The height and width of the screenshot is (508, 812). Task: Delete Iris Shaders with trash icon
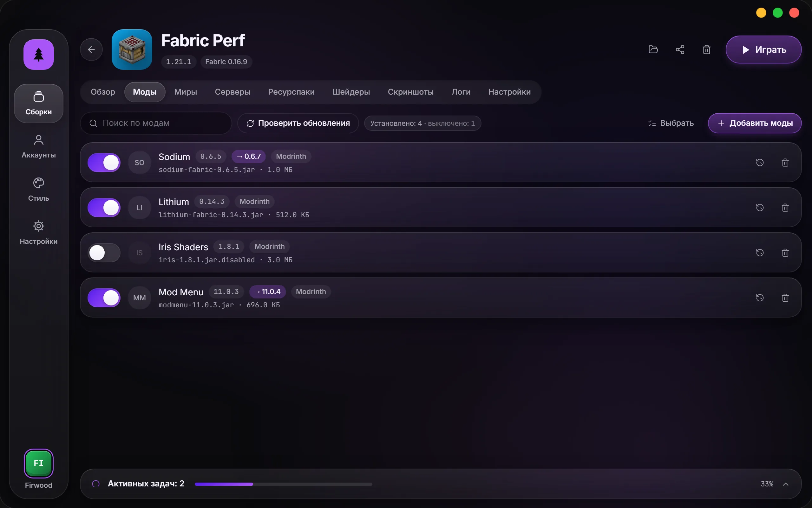point(785,253)
